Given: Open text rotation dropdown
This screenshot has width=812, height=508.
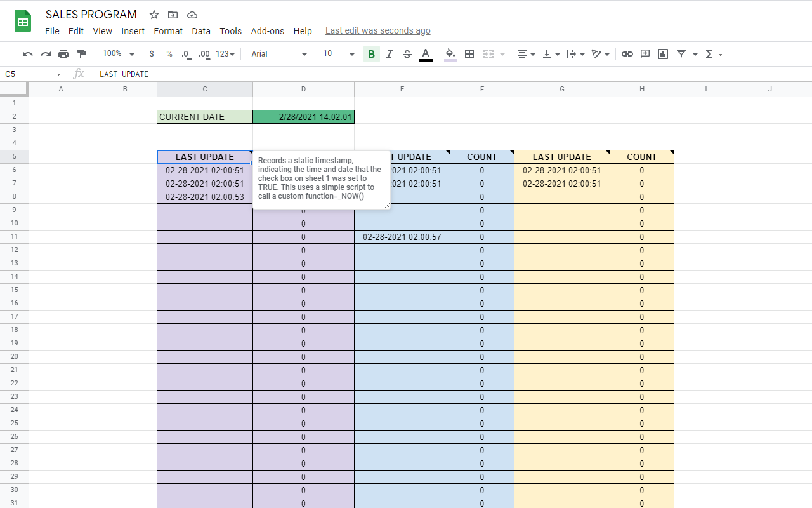Looking at the screenshot, I should tap(600, 54).
